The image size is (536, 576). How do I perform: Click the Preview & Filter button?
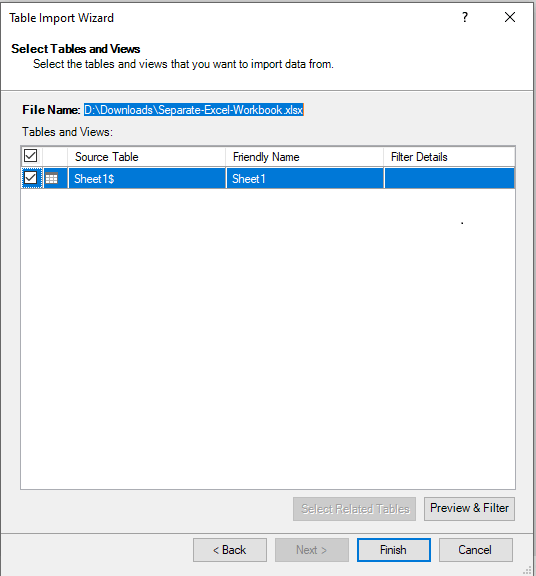click(x=469, y=508)
